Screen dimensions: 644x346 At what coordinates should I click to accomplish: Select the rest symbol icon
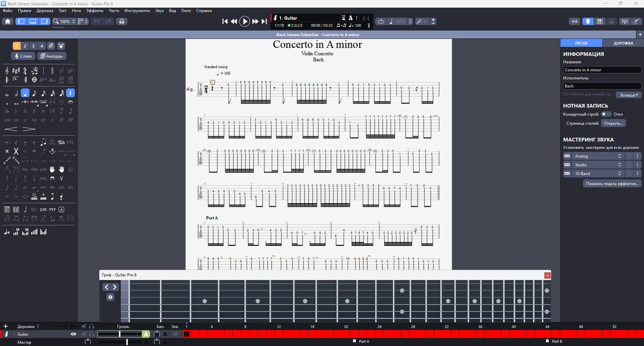[70, 93]
